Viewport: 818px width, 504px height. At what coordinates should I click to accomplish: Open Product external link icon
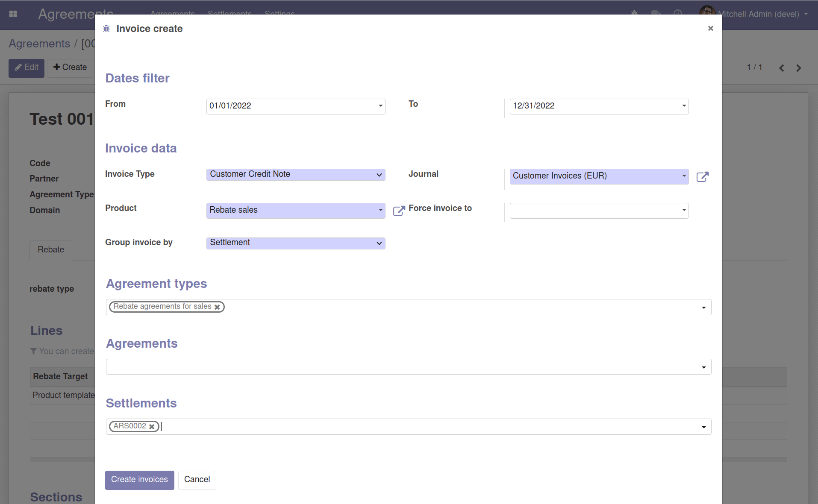click(399, 211)
